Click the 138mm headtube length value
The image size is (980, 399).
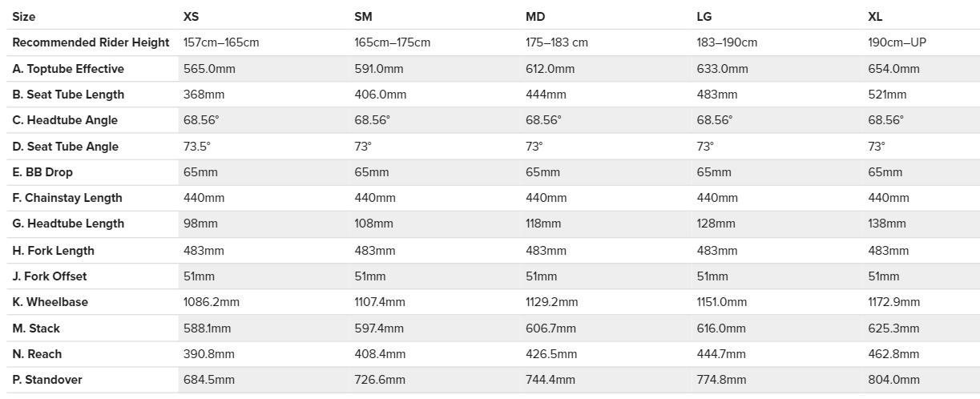(x=887, y=224)
